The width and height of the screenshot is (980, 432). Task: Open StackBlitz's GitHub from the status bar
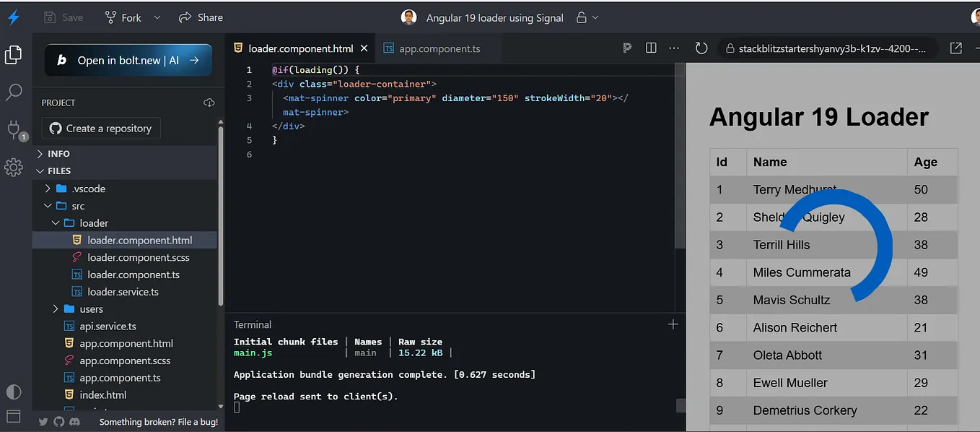[58, 421]
